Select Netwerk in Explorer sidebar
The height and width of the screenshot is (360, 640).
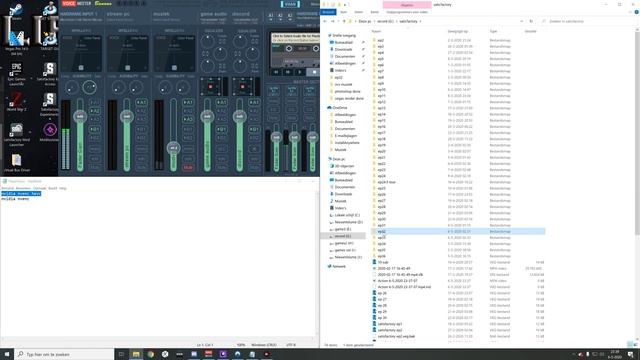[339, 267]
